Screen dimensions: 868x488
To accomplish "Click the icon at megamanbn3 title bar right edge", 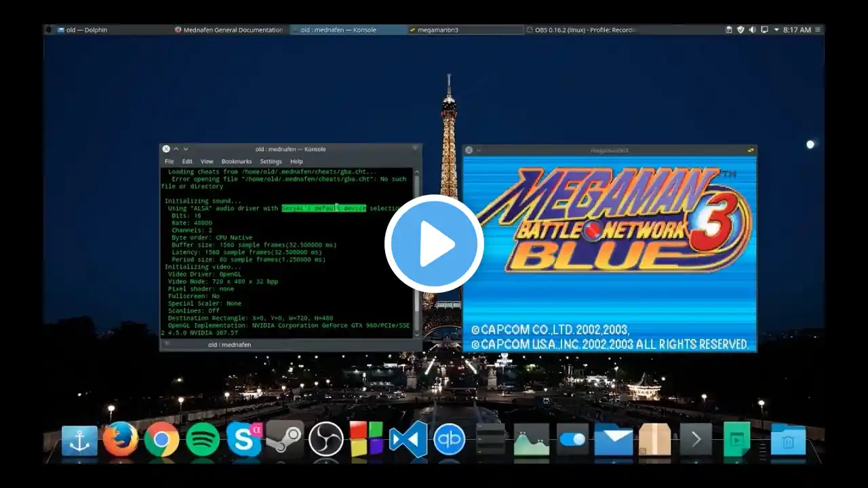I will [750, 150].
